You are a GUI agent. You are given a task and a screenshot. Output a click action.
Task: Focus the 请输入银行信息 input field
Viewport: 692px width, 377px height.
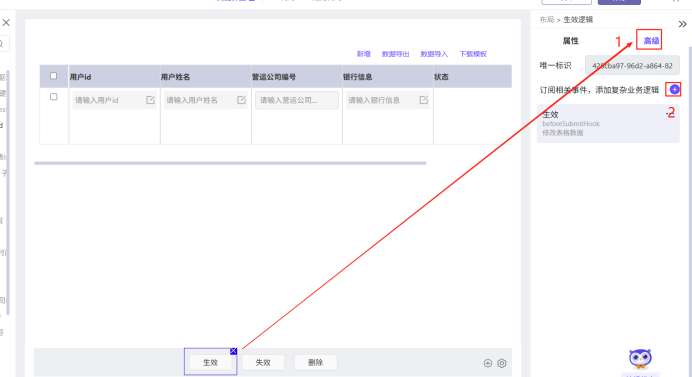coord(388,100)
